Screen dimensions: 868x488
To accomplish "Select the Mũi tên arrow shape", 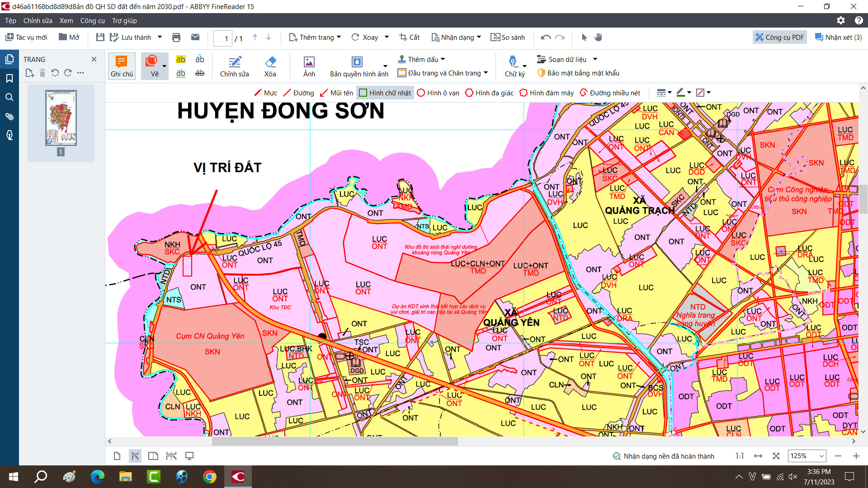I will click(336, 93).
